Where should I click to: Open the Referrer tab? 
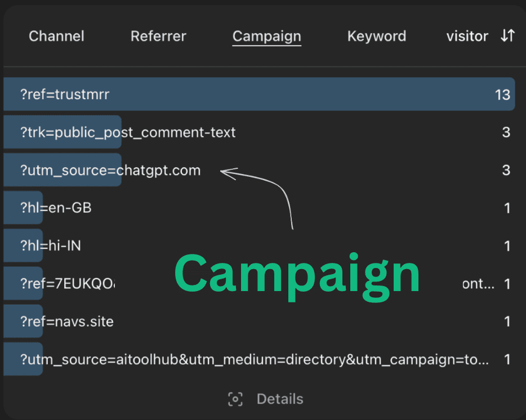[158, 36]
